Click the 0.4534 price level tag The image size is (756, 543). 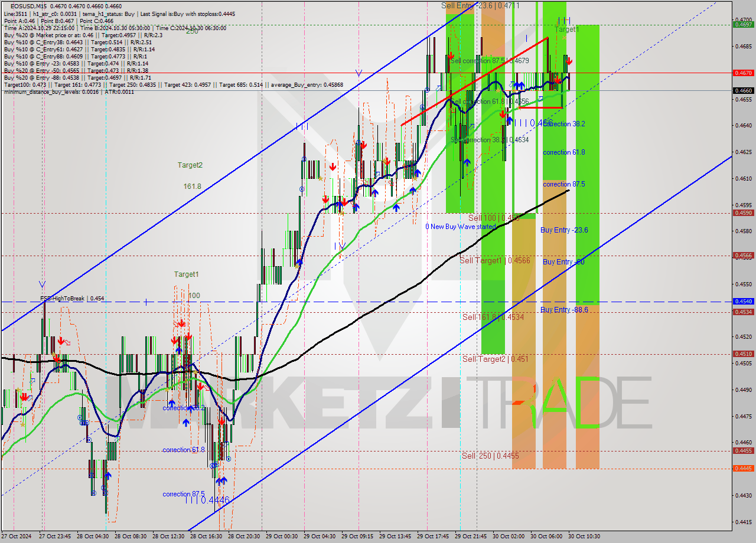pos(743,312)
